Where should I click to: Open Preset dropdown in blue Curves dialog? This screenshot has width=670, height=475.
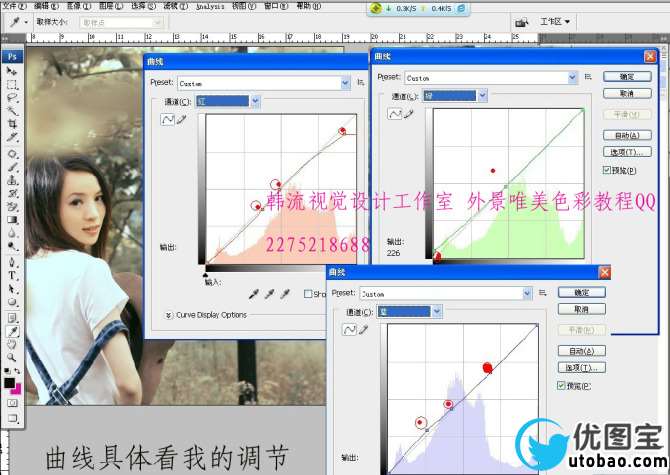527,293
